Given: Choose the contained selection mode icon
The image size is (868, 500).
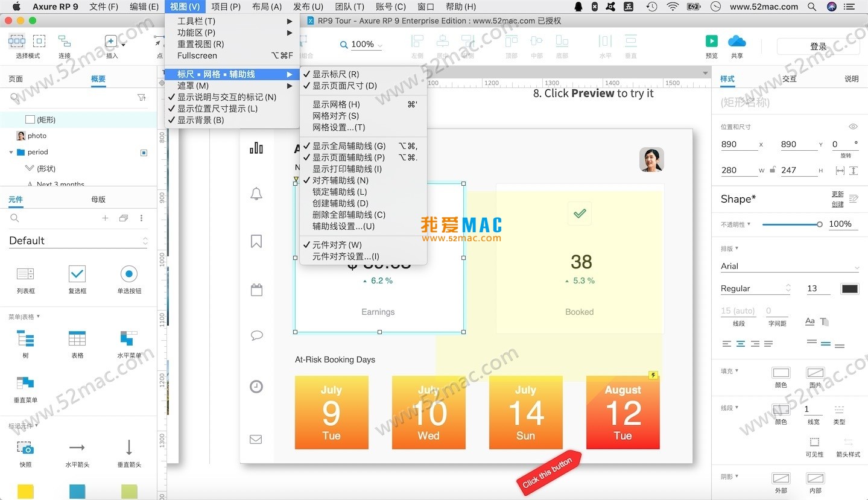Looking at the screenshot, I should 39,41.
